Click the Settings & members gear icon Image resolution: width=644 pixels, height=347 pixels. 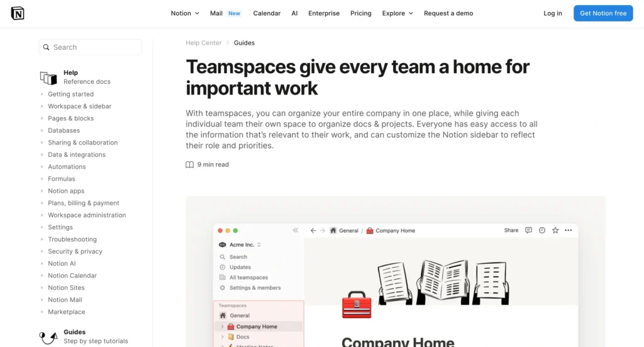point(223,288)
